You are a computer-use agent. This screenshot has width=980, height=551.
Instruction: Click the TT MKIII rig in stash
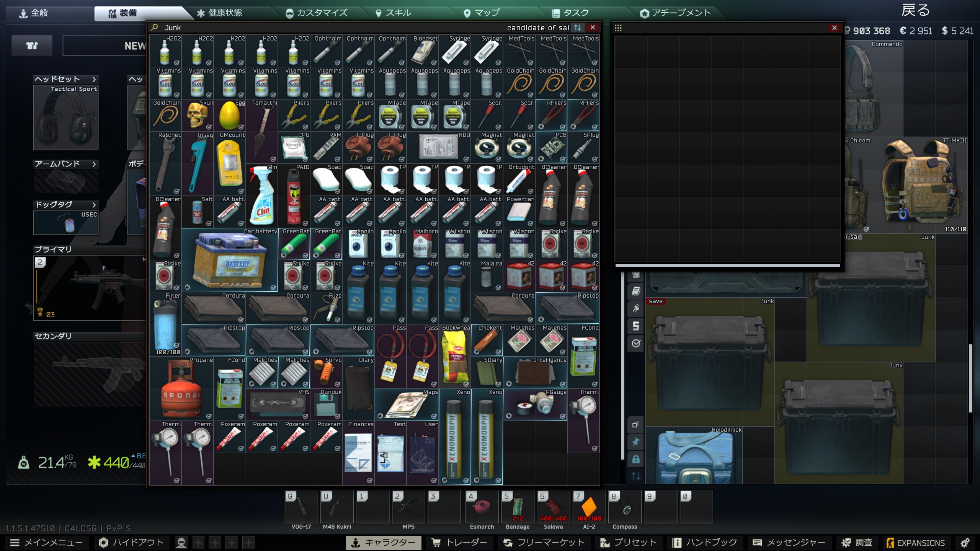(x=920, y=185)
